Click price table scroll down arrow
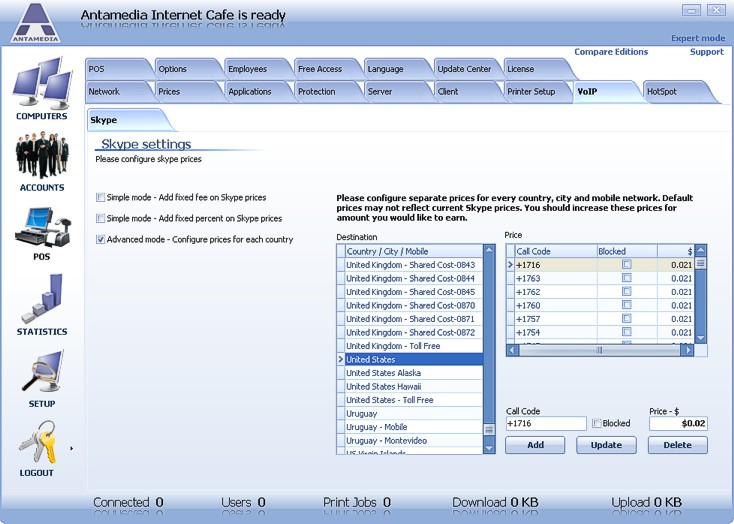This screenshot has height=524, width=734. click(x=701, y=338)
